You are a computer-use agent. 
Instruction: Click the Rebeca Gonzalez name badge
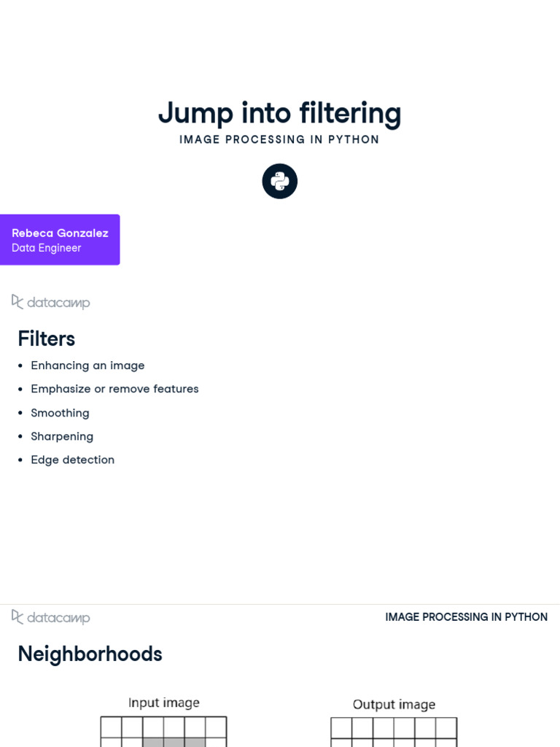click(60, 239)
